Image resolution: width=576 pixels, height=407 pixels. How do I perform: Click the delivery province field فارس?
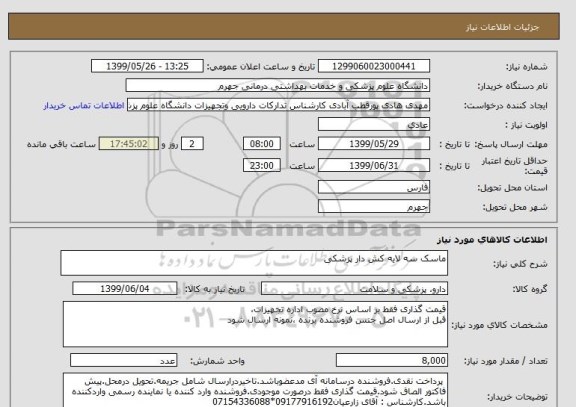(x=374, y=188)
